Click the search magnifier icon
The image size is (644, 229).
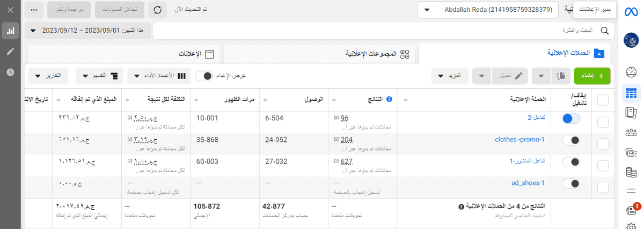click(604, 31)
